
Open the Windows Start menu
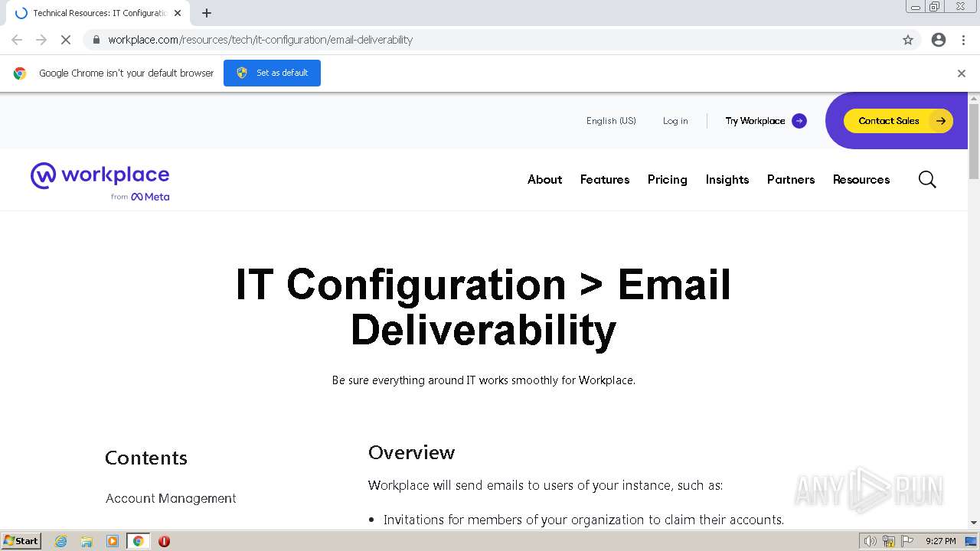tap(21, 541)
